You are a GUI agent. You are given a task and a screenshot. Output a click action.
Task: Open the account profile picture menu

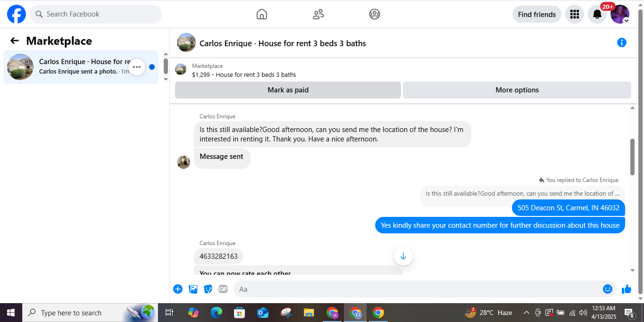[x=620, y=14]
